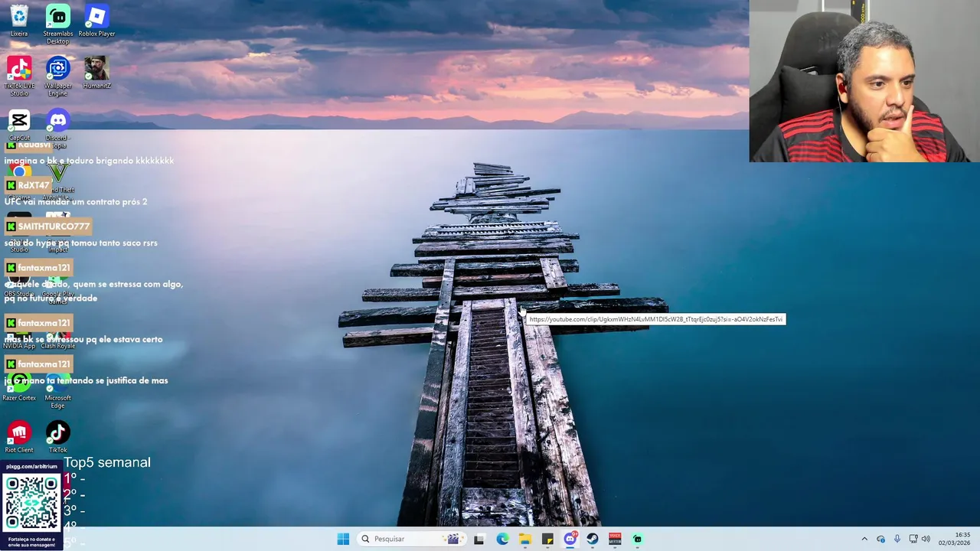Select the HumanitZ game shortcut
The height and width of the screenshot is (551, 980).
(x=96, y=73)
